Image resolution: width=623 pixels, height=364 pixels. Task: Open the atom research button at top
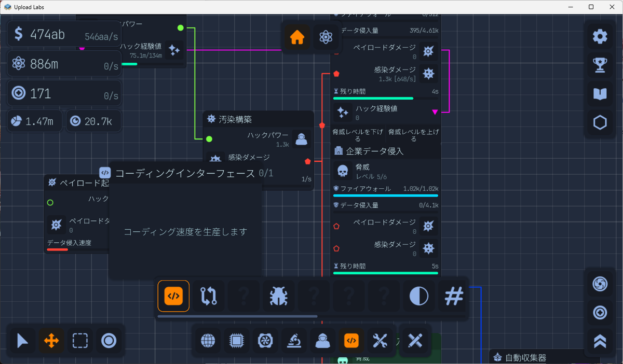point(326,37)
